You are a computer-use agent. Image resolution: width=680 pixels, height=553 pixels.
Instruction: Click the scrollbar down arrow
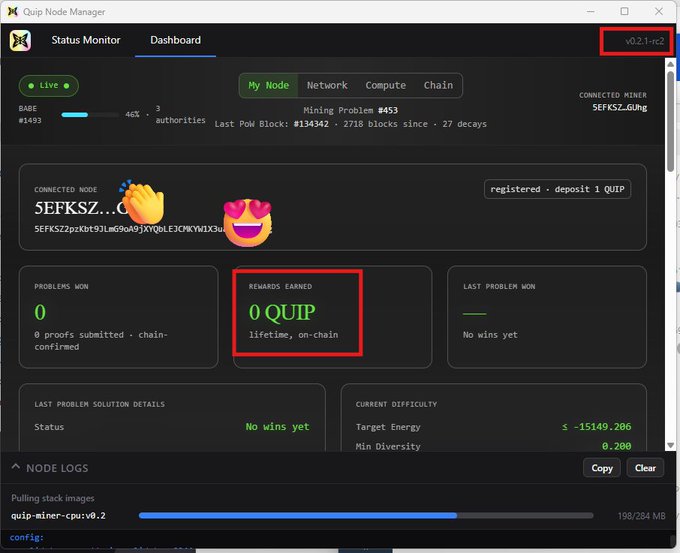(670, 445)
